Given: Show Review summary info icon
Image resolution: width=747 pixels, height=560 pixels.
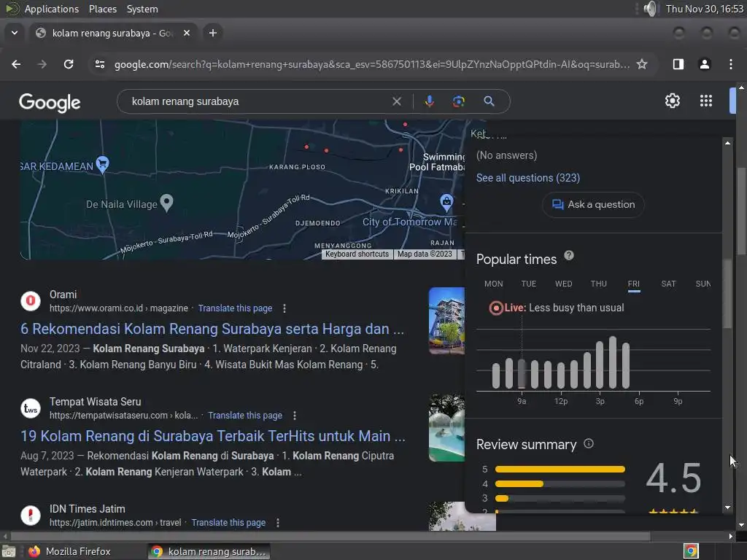Looking at the screenshot, I should point(589,444).
